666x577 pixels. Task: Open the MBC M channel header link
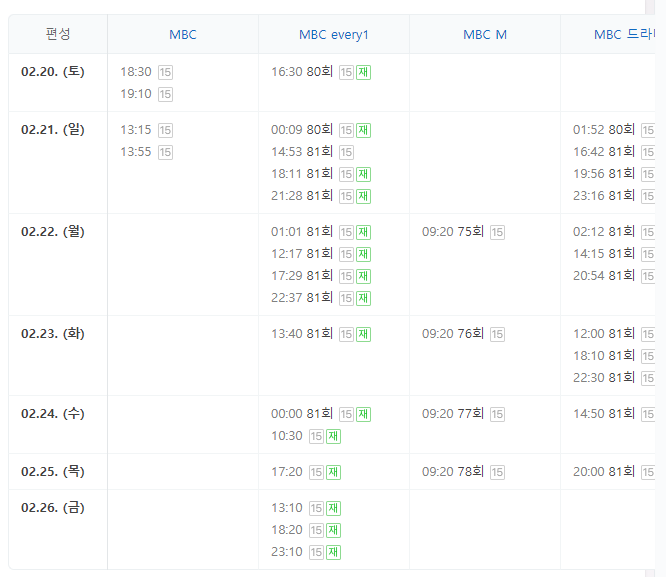[x=485, y=34]
